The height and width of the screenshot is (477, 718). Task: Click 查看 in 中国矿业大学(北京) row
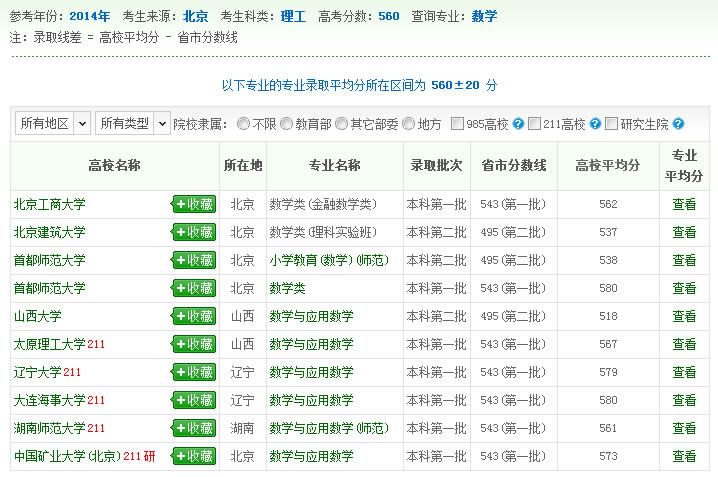pos(684,456)
